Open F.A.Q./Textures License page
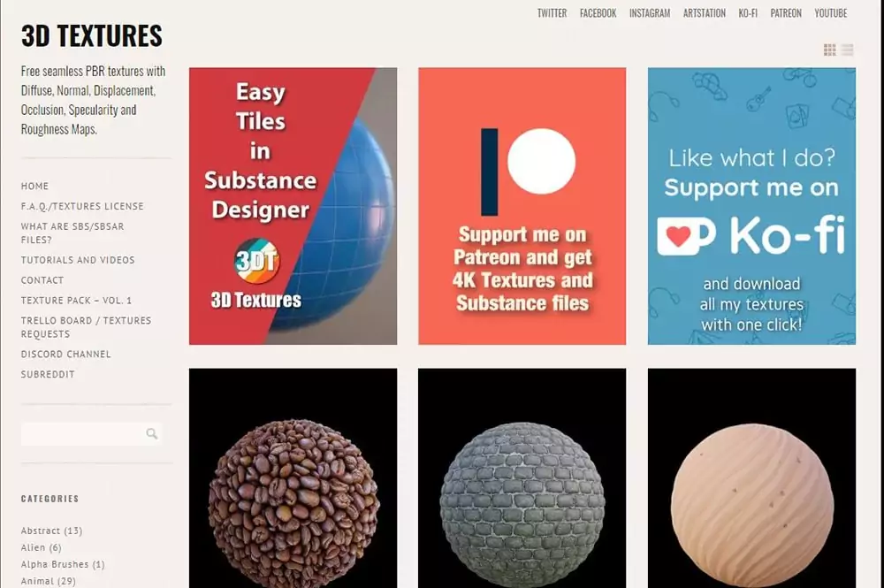The height and width of the screenshot is (588, 884). tap(82, 206)
